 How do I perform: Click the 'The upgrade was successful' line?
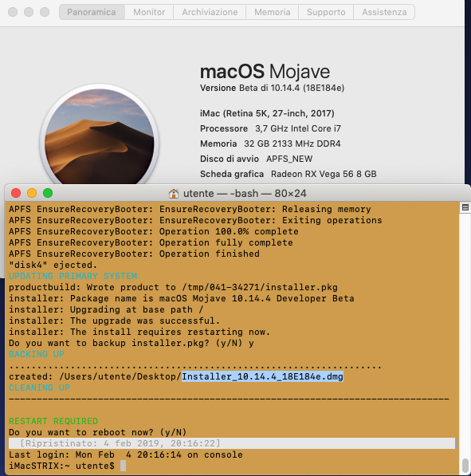pos(114,321)
